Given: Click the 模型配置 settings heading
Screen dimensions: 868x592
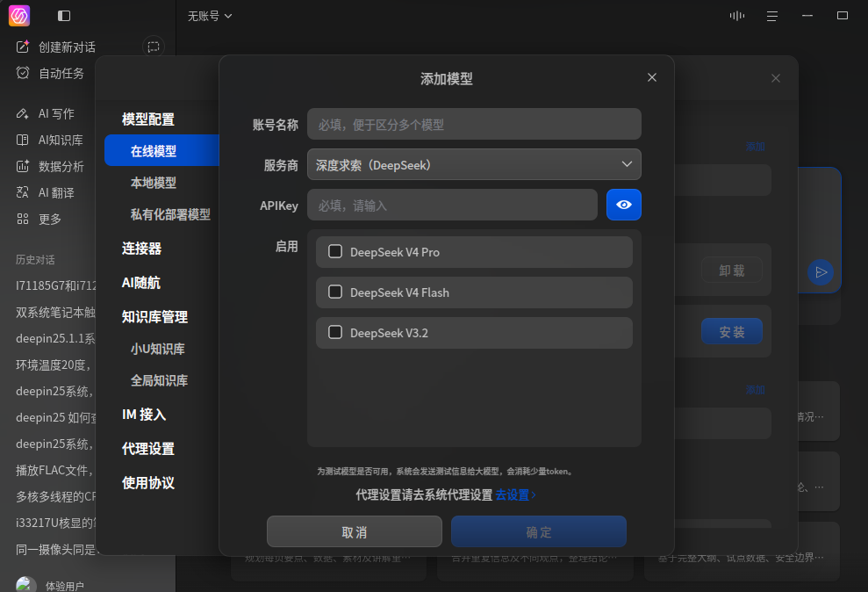Looking at the screenshot, I should [148, 119].
